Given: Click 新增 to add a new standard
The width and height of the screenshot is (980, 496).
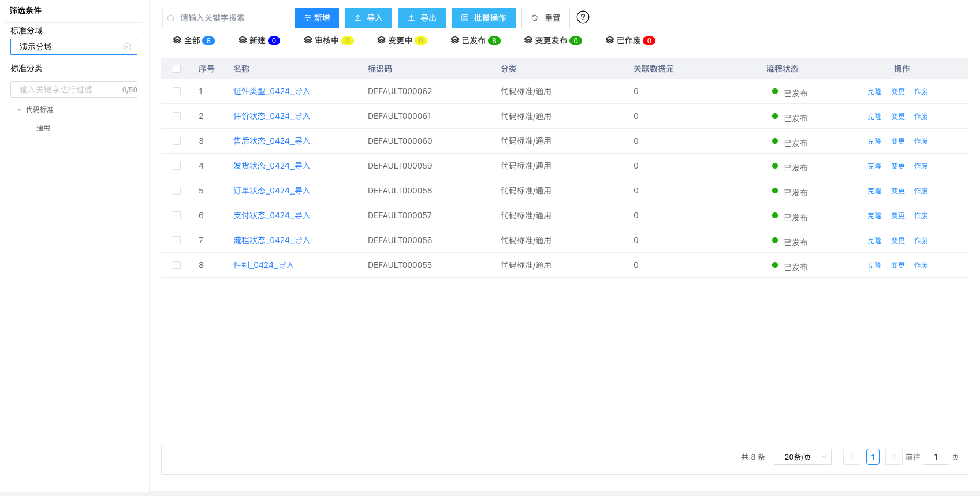Looking at the screenshot, I should [x=316, y=18].
